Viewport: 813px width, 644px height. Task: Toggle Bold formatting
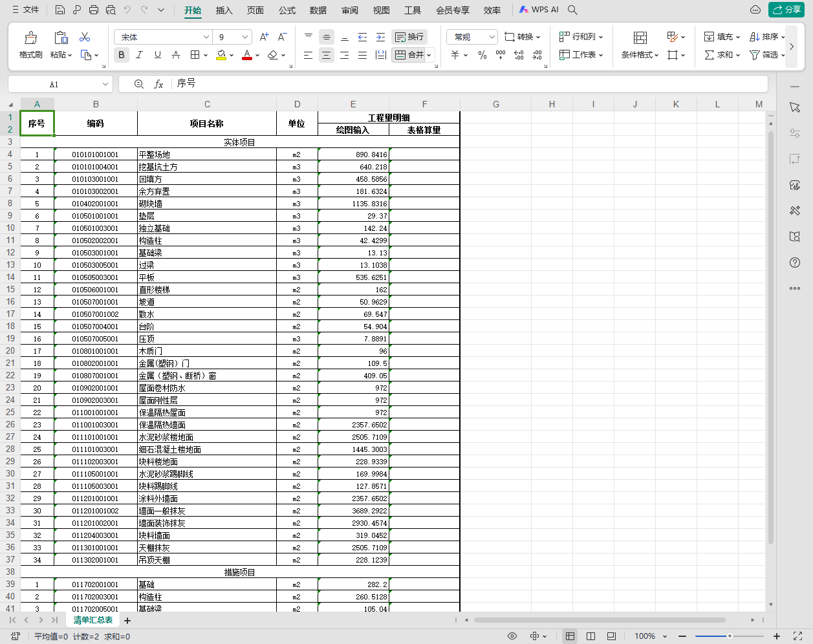(122, 55)
